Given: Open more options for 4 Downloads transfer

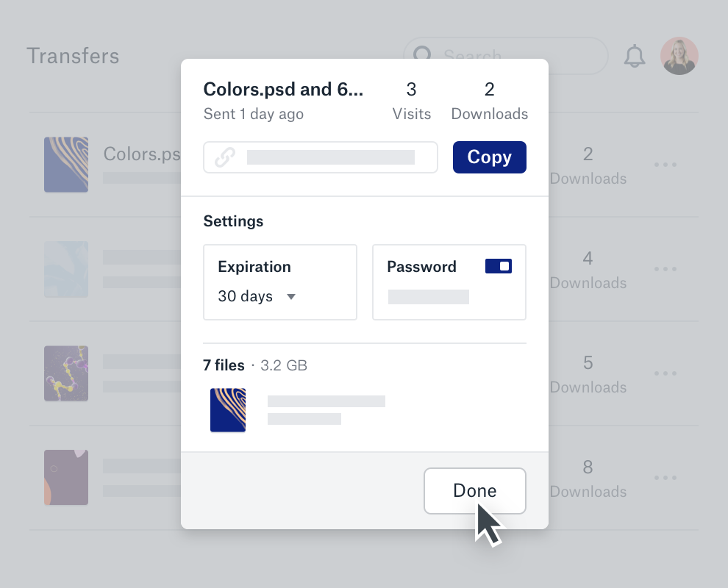Looking at the screenshot, I should coord(665,269).
